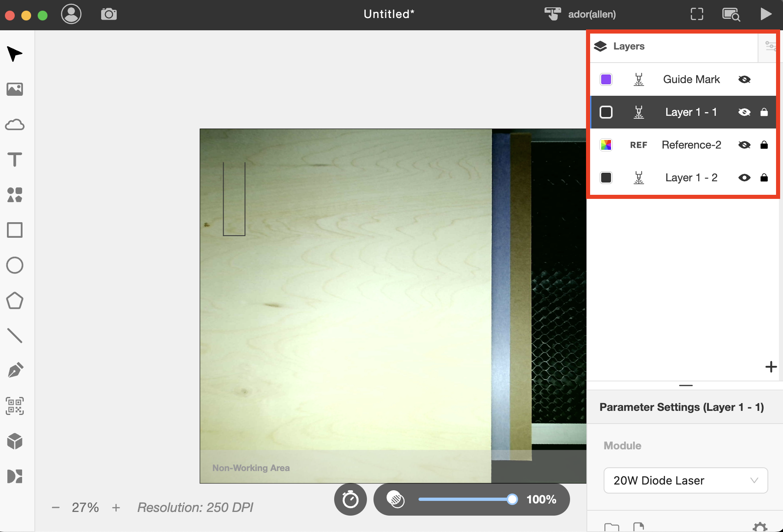Click laser module icon on Layer 1 - 2

coord(639,178)
